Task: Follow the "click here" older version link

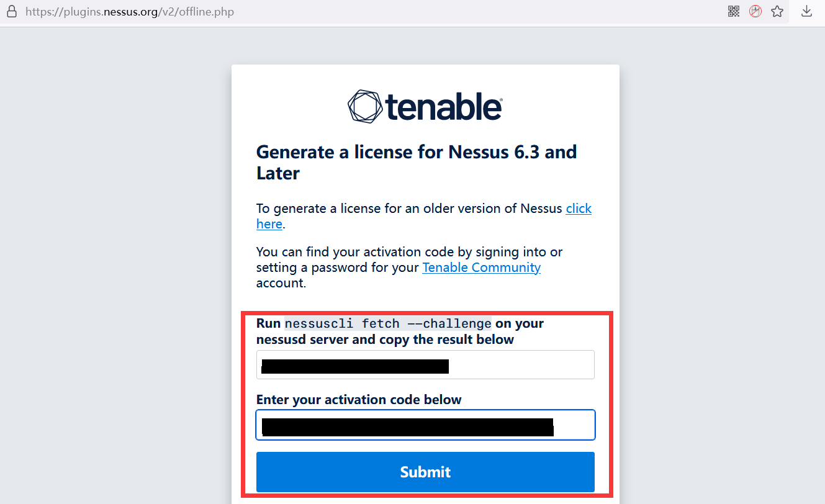Action: coord(579,209)
